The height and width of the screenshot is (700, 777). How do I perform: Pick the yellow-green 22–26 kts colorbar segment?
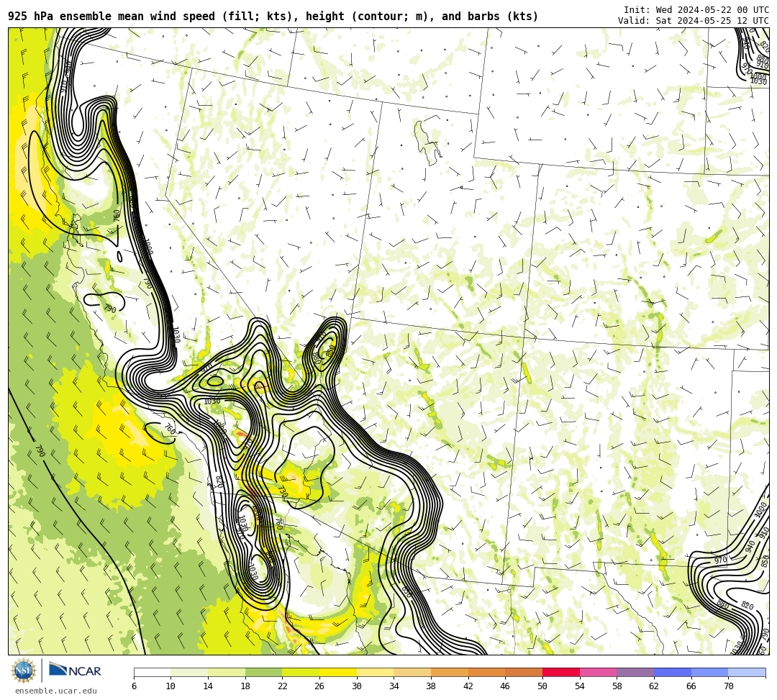[301, 672]
